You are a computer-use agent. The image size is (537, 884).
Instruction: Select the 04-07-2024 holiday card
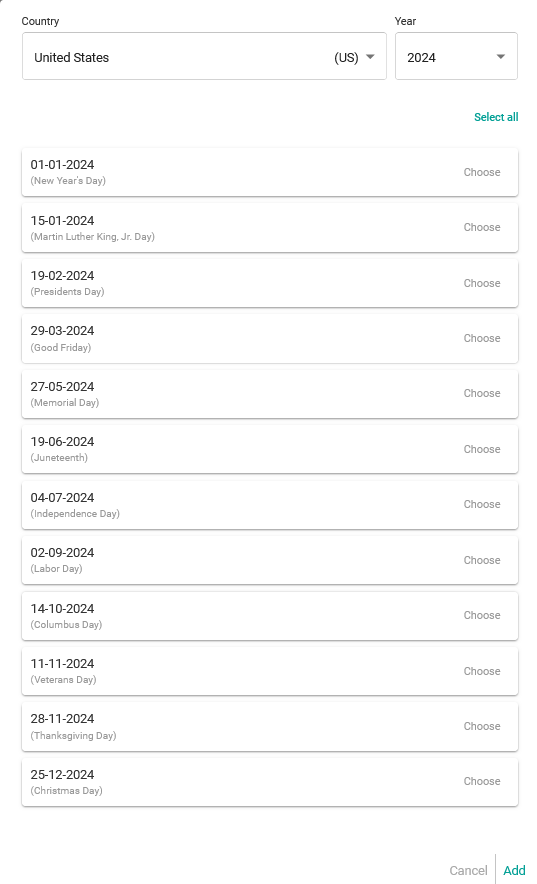(x=269, y=505)
